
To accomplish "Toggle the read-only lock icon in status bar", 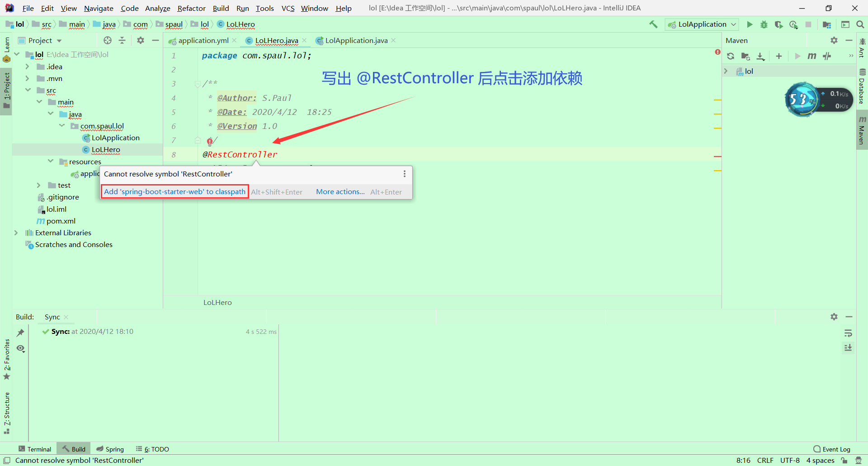I will click(x=844, y=460).
